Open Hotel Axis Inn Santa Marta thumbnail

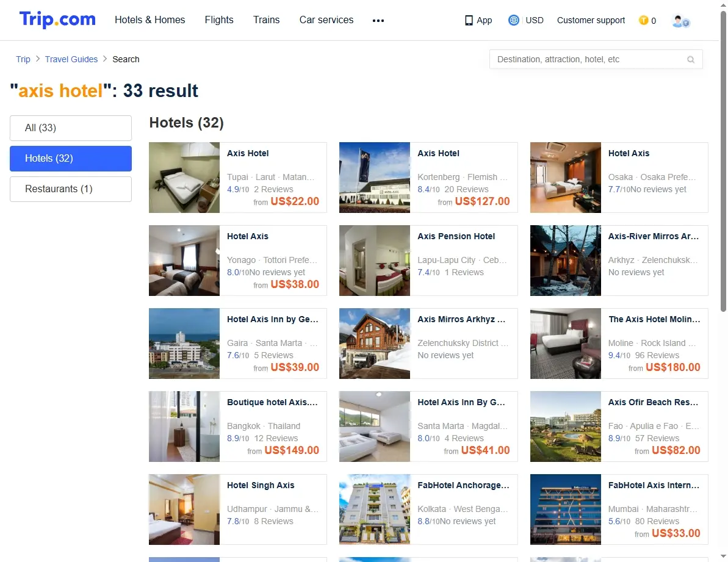(x=375, y=427)
